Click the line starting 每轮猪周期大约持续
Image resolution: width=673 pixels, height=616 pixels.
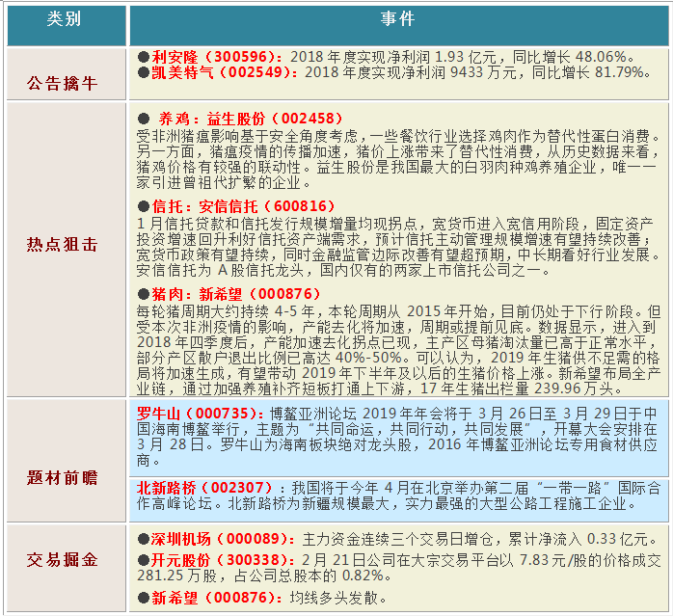point(398,311)
